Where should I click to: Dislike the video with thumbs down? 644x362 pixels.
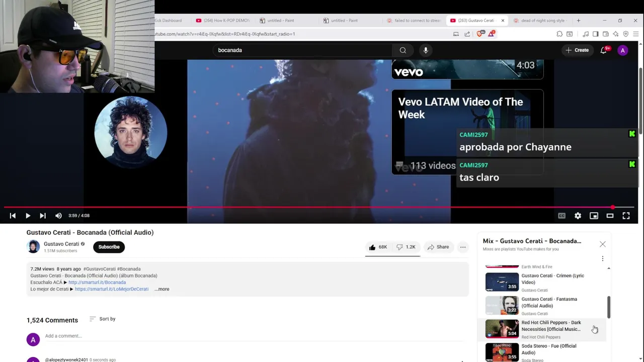click(x=406, y=247)
